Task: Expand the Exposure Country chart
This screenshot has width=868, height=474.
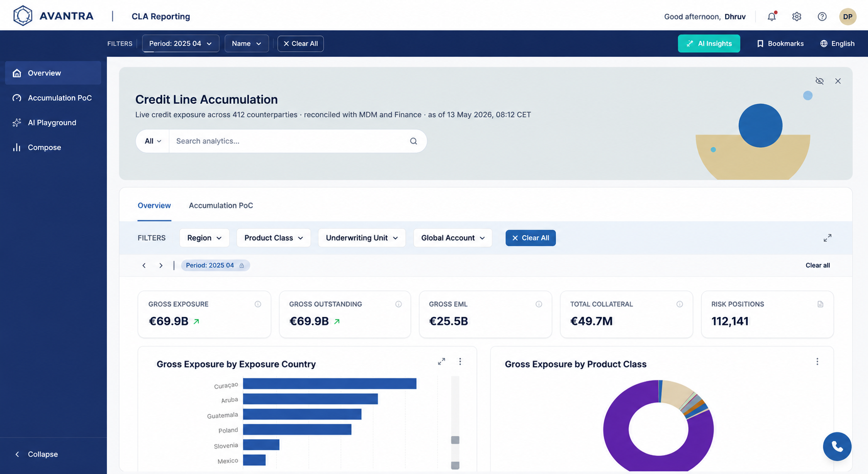Action: point(441,362)
